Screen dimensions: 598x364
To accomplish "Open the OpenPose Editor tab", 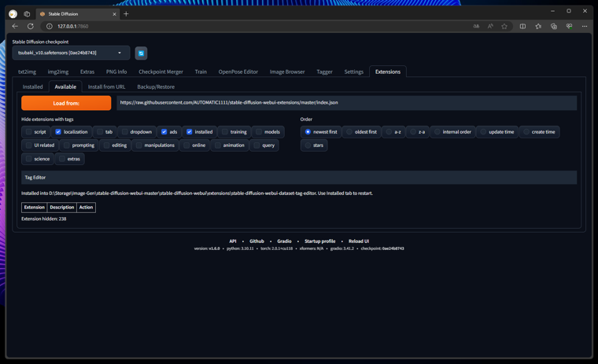I will [x=238, y=72].
